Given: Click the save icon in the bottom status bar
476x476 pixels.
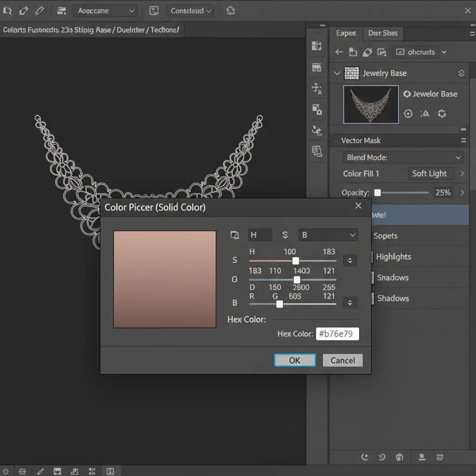Looking at the screenshot, I should [58, 471].
